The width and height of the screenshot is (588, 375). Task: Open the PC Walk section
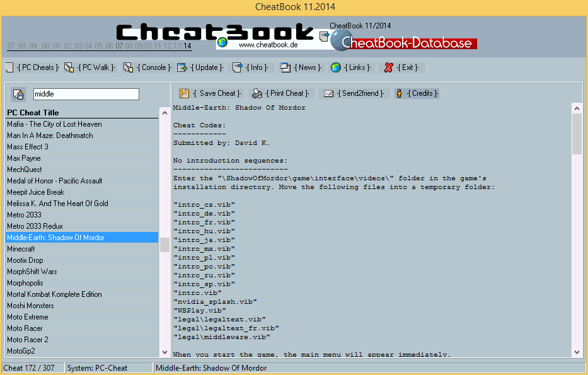click(x=90, y=67)
